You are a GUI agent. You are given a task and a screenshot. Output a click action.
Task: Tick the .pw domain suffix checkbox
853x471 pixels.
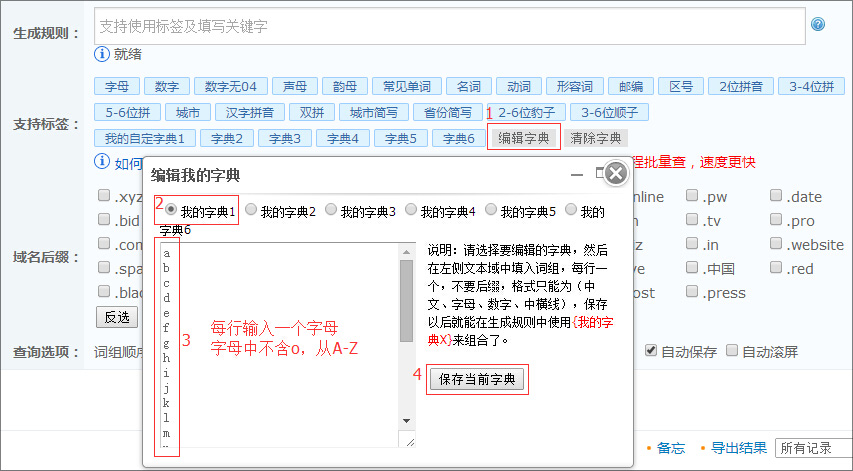pyautogui.click(x=692, y=197)
